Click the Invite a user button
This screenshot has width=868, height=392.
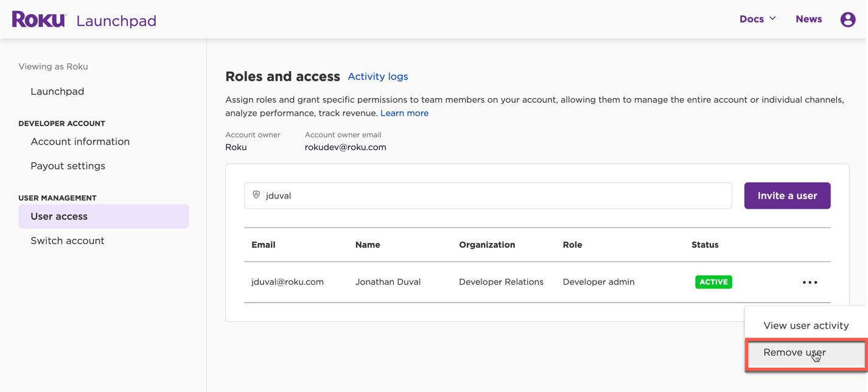pos(787,195)
